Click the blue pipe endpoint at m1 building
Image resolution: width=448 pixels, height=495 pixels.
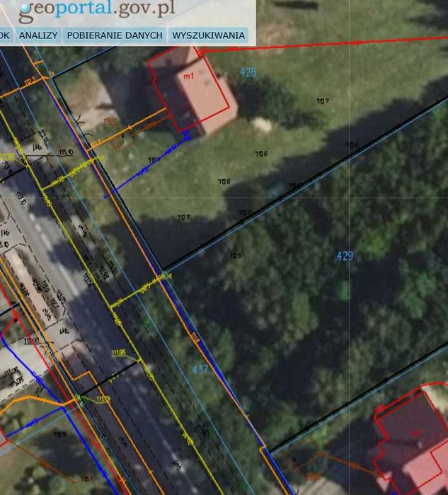pyautogui.click(x=186, y=137)
